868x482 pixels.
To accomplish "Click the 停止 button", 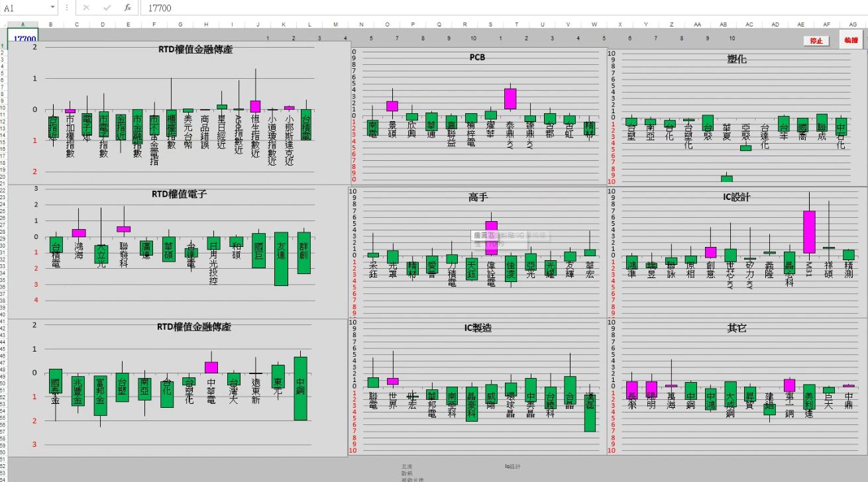I will click(x=816, y=41).
